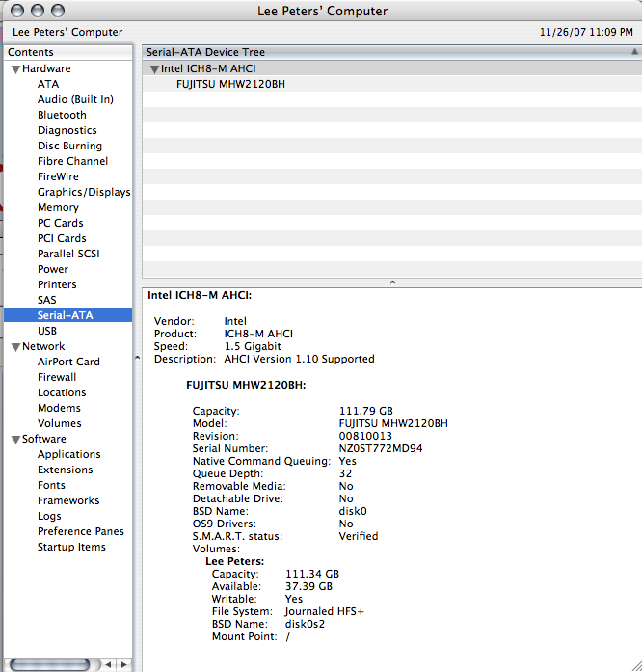Open Startup Items
This screenshot has width=642, height=672.
point(71,547)
